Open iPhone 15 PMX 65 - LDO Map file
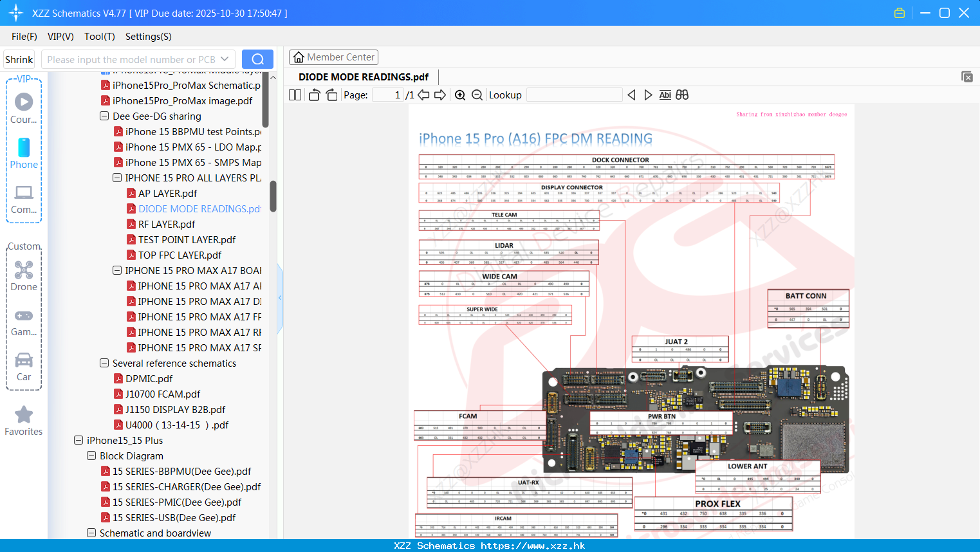980x552 pixels. pyautogui.click(x=193, y=147)
